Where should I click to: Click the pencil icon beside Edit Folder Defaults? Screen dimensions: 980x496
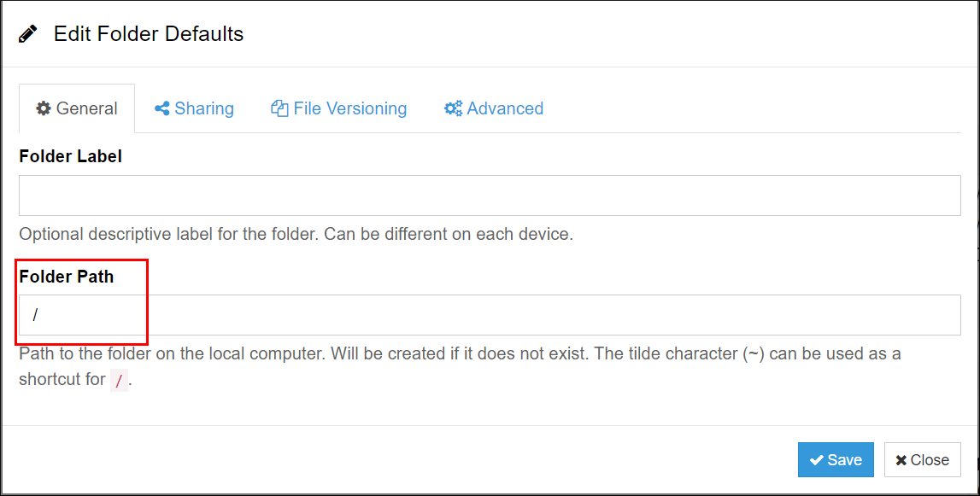[x=26, y=32]
